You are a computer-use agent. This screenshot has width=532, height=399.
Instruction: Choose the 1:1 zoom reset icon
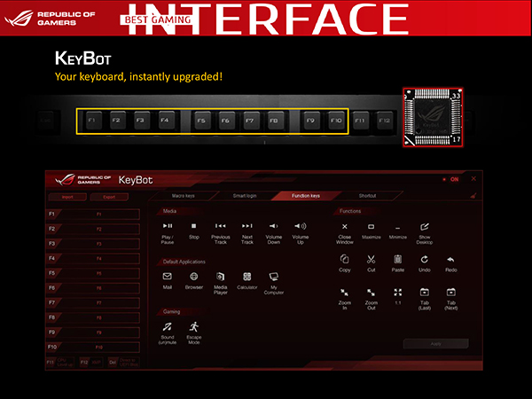click(x=397, y=292)
